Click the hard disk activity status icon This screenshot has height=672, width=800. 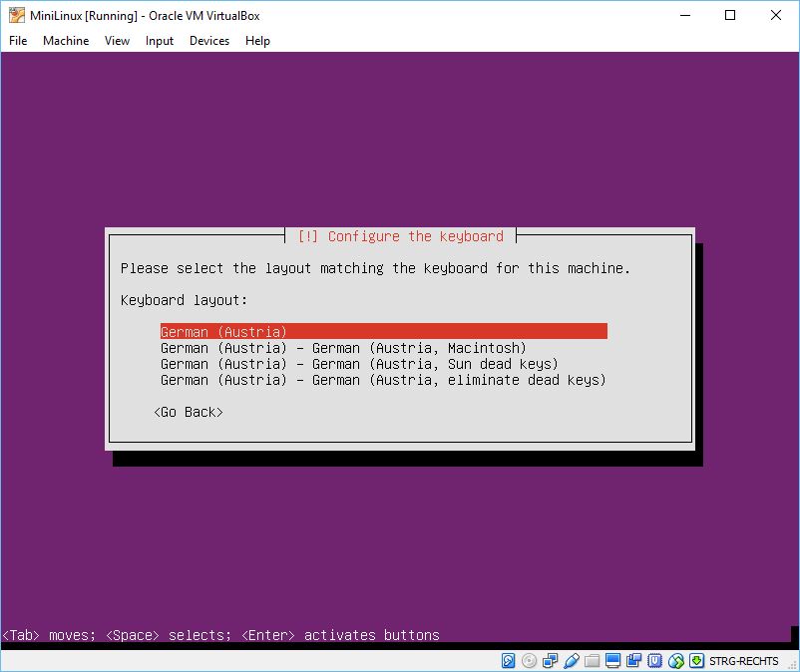[508, 661]
